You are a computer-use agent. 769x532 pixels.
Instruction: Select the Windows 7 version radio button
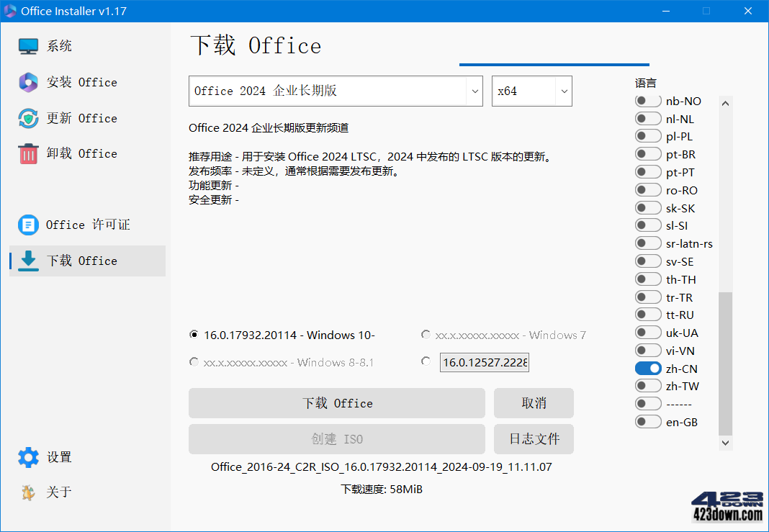point(426,335)
